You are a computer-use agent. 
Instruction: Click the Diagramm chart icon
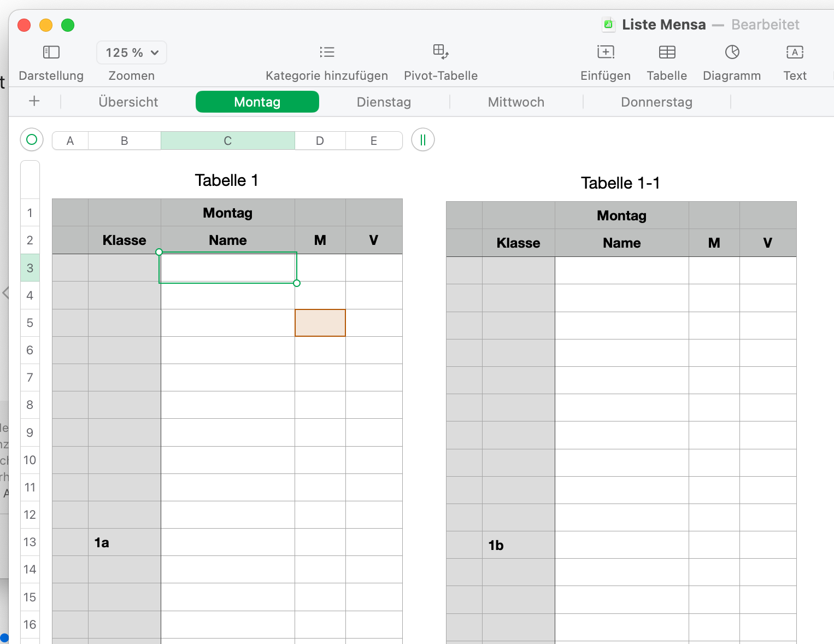coord(732,52)
